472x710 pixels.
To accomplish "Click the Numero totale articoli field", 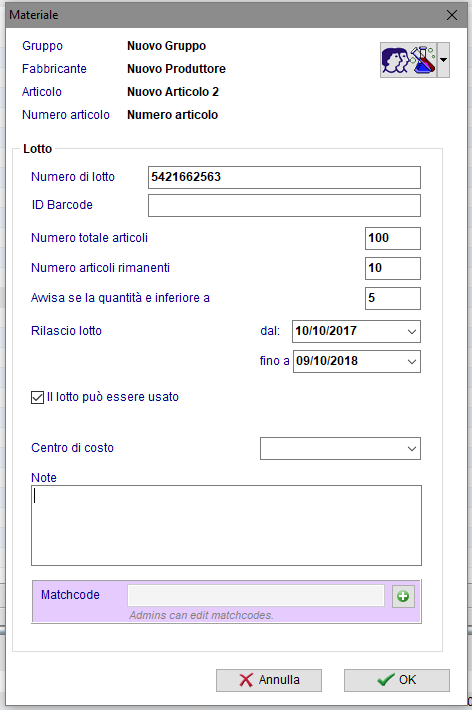I will click(393, 238).
